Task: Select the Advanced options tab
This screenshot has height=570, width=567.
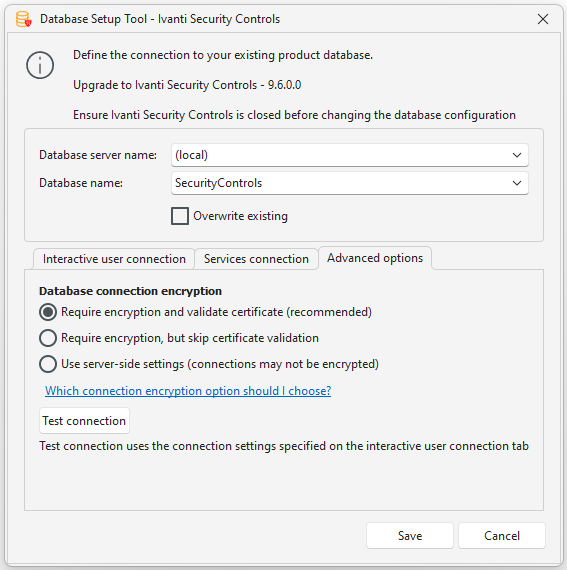Action: (375, 258)
